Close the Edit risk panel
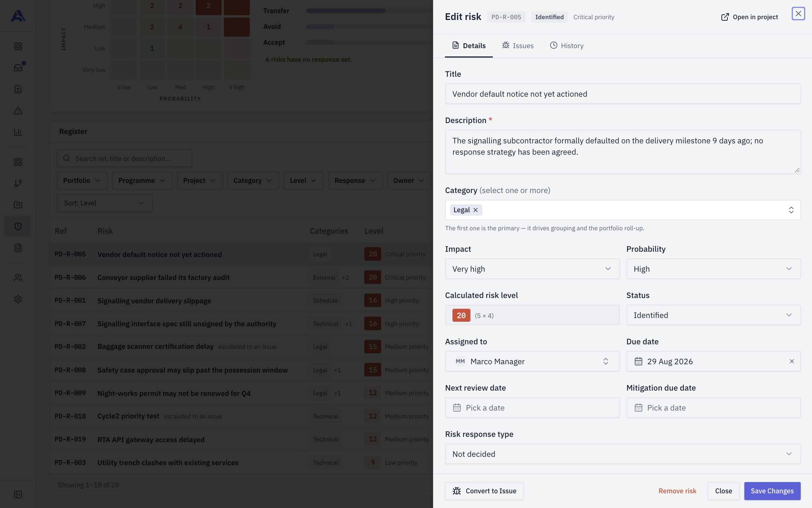This screenshot has width=812, height=508. [798, 14]
